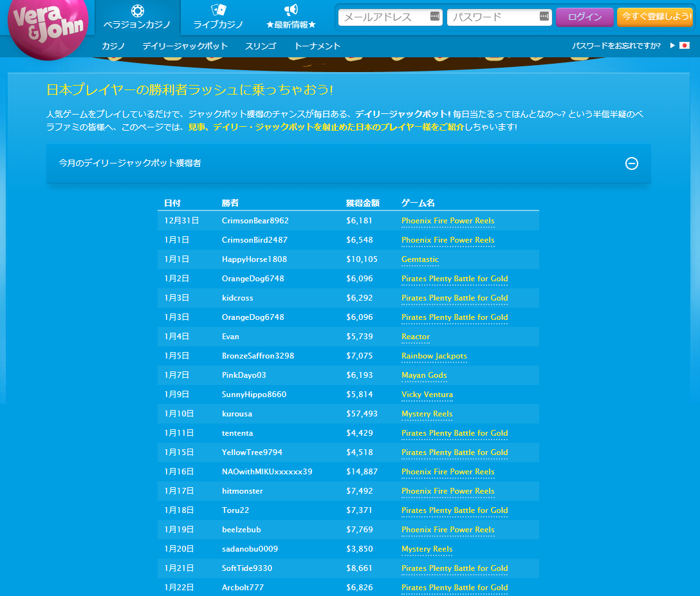
Task: Click the autofill icon in the email field
Action: tap(434, 17)
